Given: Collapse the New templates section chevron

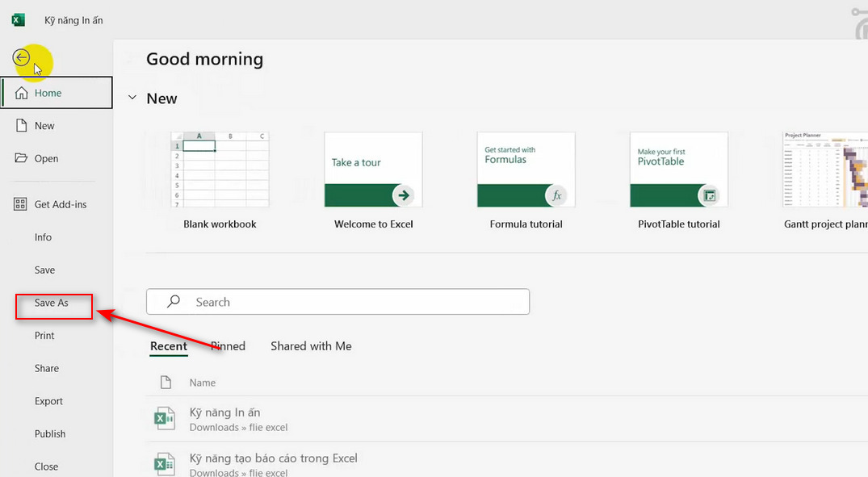Looking at the screenshot, I should (x=132, y=98).
